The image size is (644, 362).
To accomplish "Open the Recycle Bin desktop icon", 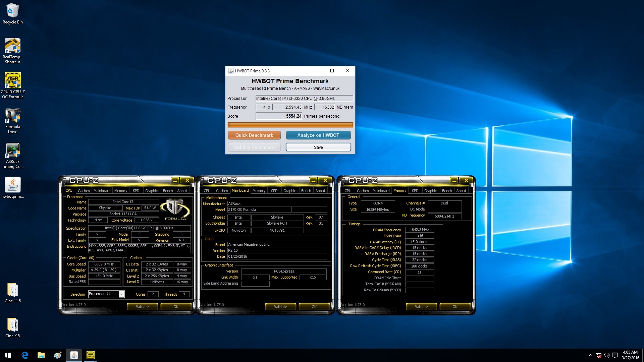I will pos(12,13).
